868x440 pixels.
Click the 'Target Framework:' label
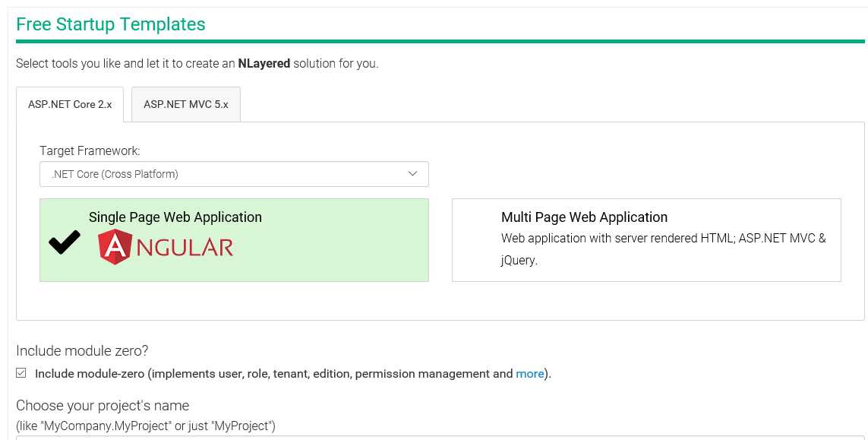coord(90,150)
